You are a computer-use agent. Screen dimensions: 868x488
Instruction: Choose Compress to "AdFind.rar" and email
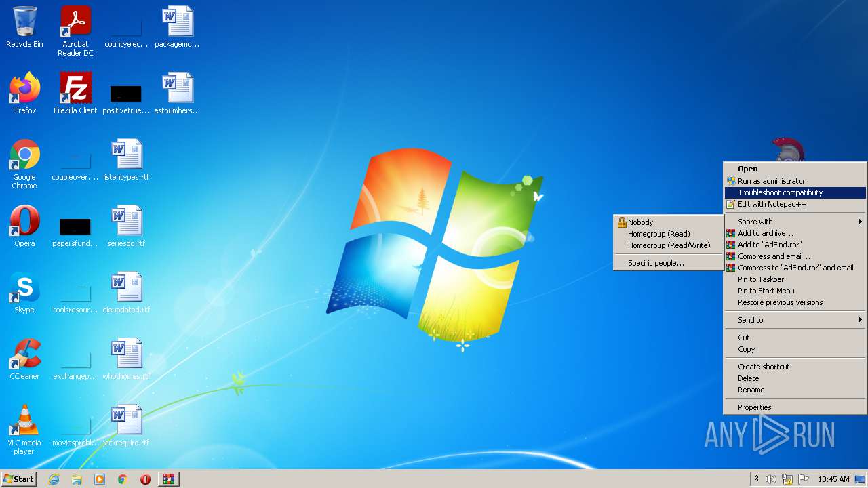point(795,268)
